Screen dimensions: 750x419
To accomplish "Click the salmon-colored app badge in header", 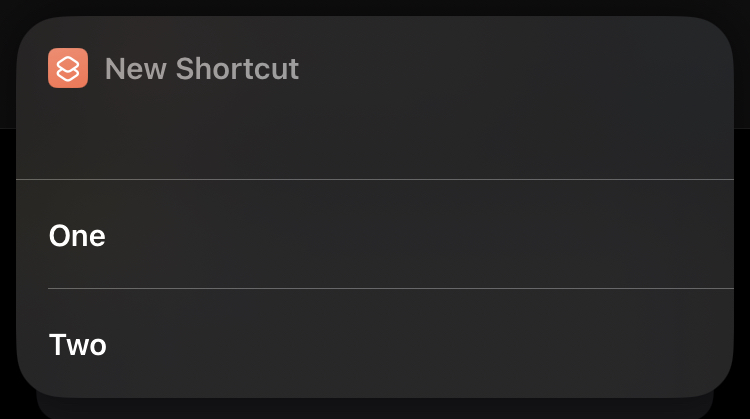I will (x=68, y=68).
